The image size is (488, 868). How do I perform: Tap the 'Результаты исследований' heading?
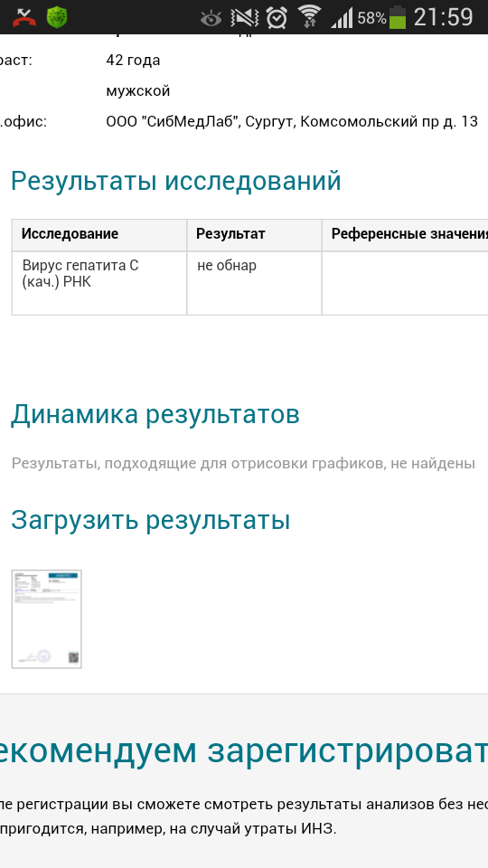point(176,182)
